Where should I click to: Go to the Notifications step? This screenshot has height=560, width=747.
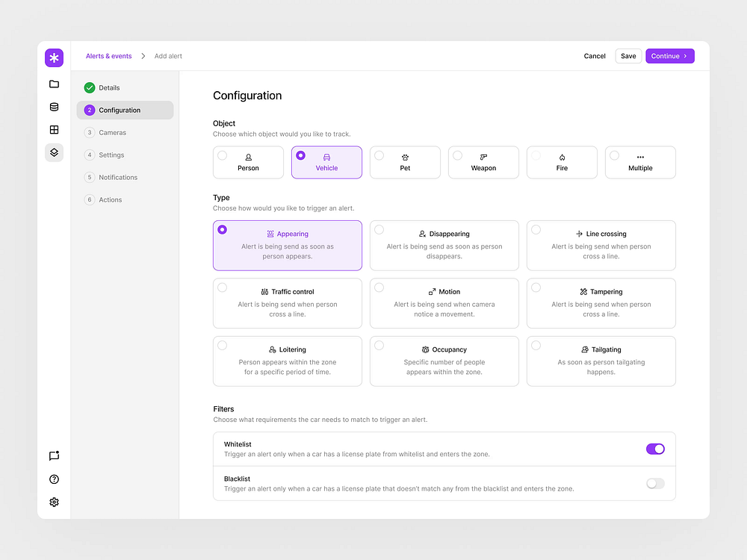tap(117, 177)
